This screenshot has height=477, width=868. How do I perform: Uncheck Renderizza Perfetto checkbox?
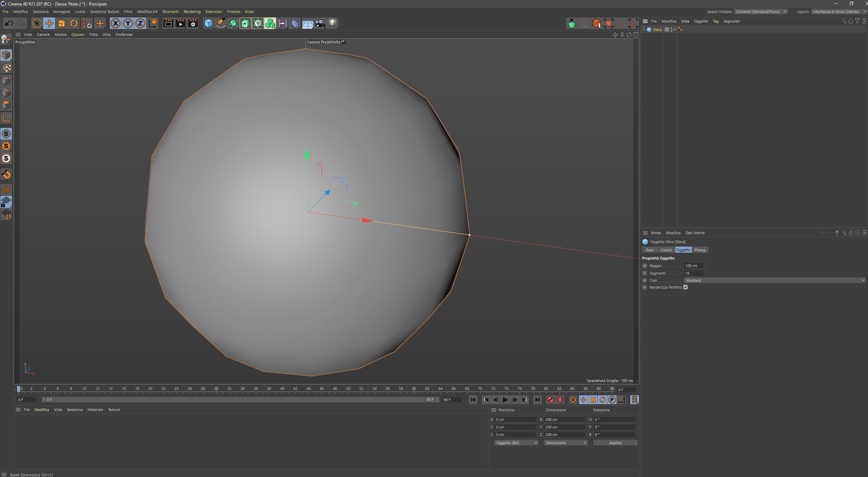685,287
